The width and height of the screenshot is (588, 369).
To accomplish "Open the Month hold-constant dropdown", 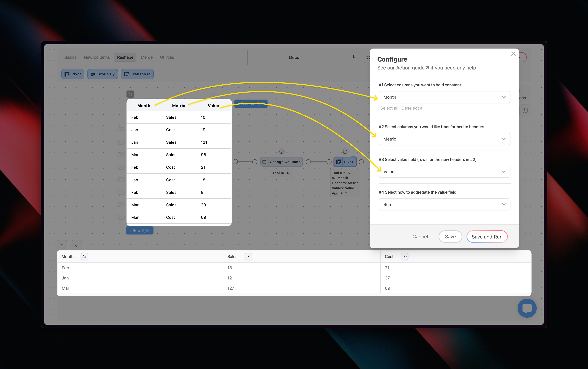I will click(444, 97).
